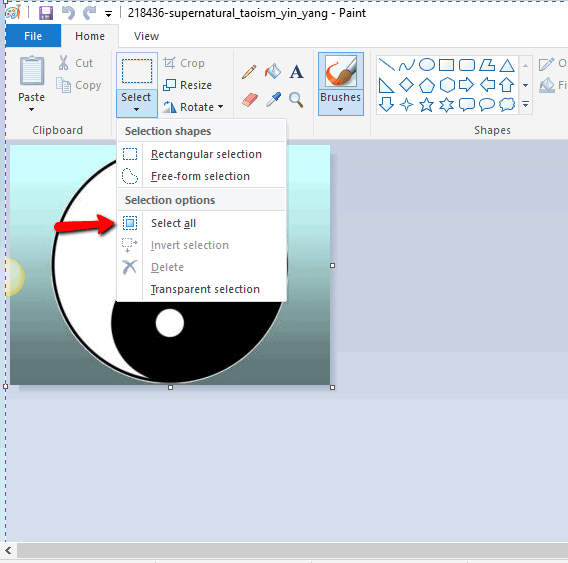568x563 pixels.
Task: Pick the Fill with color bucket
Action: (x=273, y=71)
